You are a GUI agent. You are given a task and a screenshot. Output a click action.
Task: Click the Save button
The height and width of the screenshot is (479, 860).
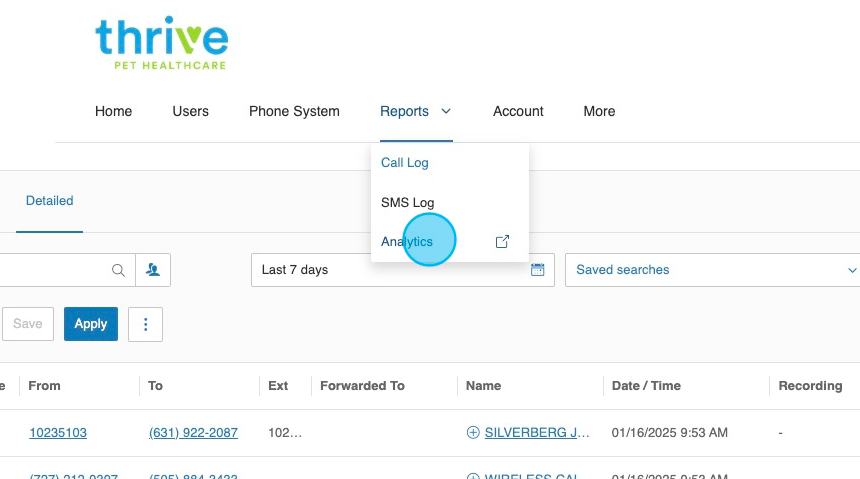click(28, 324)
